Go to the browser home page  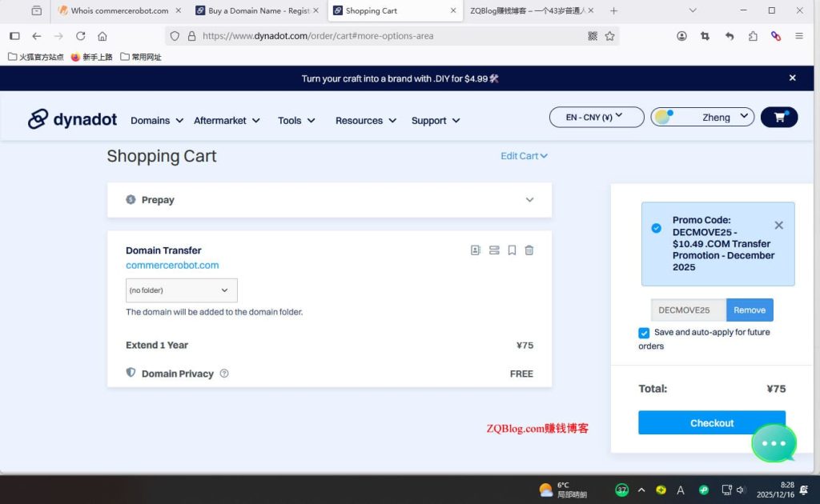102,36
